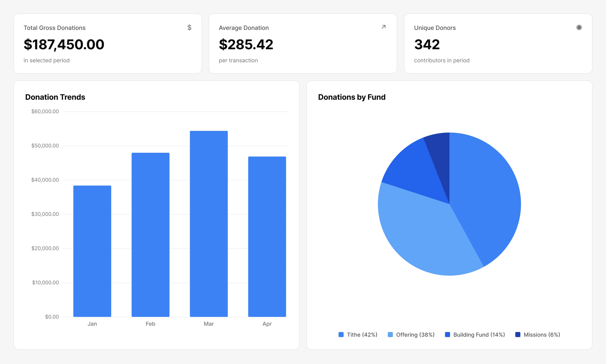Click the $30,000.00 axis label
606x364 pixels.
[45, 214]
